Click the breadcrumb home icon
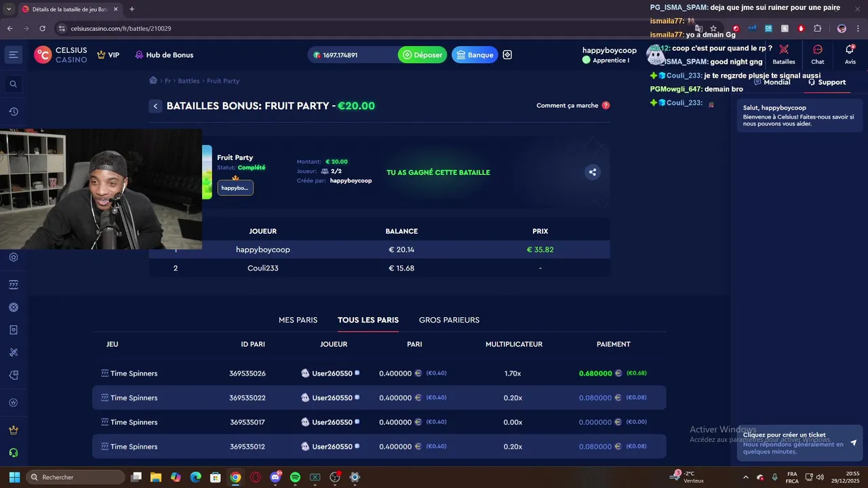Viewport: 868px width, 488px height. tap(153, 80)
